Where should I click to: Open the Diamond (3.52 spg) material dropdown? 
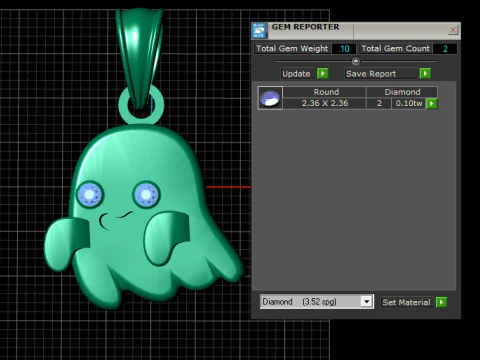[x=366, y=302]
